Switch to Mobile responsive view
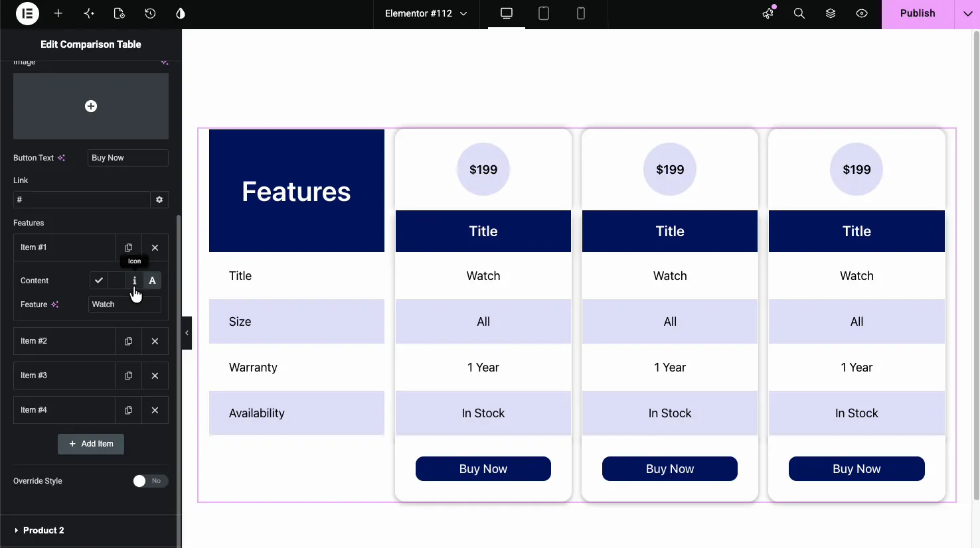The width and height of the screenshot is (980, 548). click(x=581, y=13)
